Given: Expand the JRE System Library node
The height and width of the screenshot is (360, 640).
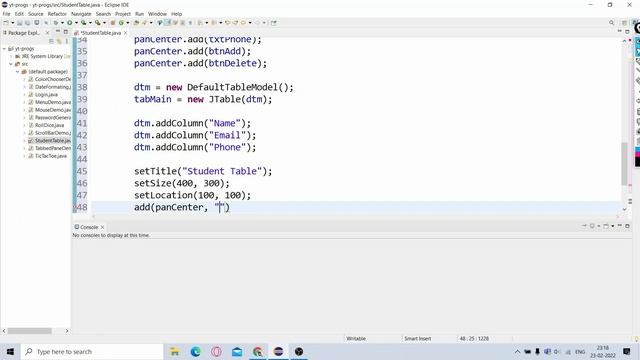Looking at the screenshot, I should click(11, 56).
